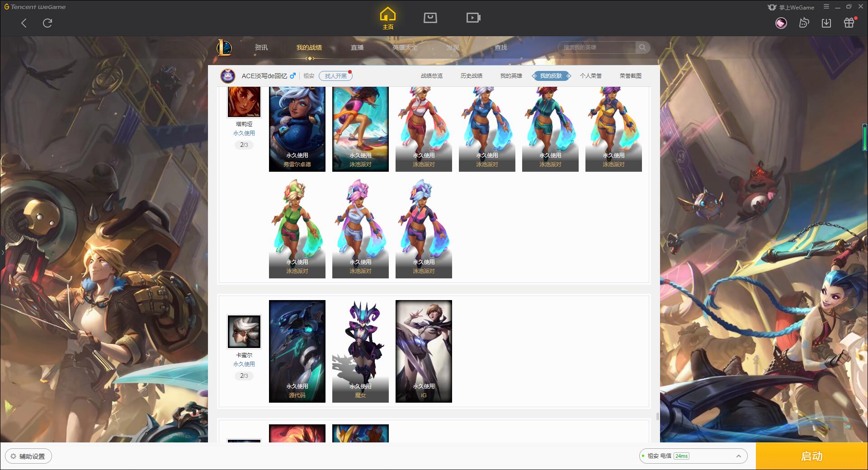Select the 我的皮肤 sub-tab
The width and height of the screenshot is (868, 470).
(551, 76)
